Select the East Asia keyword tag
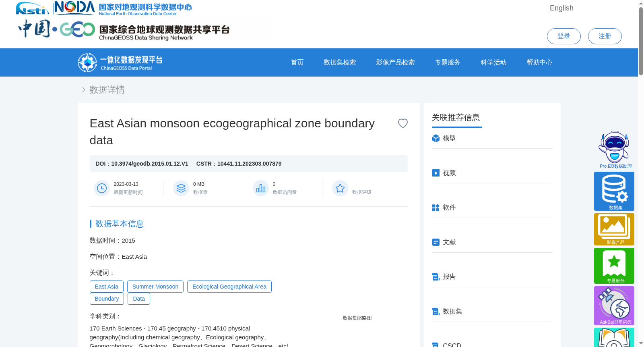 [x=107, y=287]
